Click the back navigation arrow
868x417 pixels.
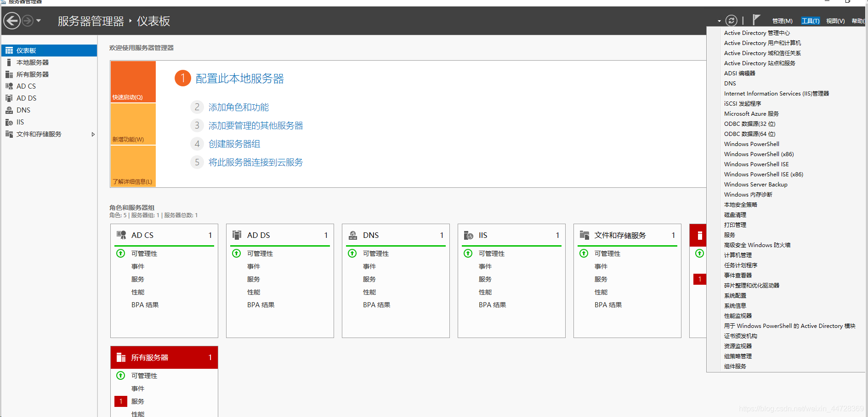pos(12,21)
